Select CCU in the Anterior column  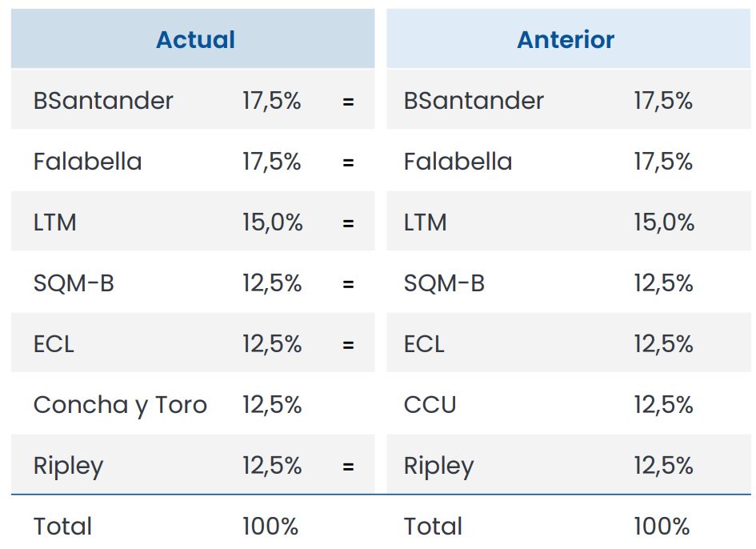tap(430, 405)
